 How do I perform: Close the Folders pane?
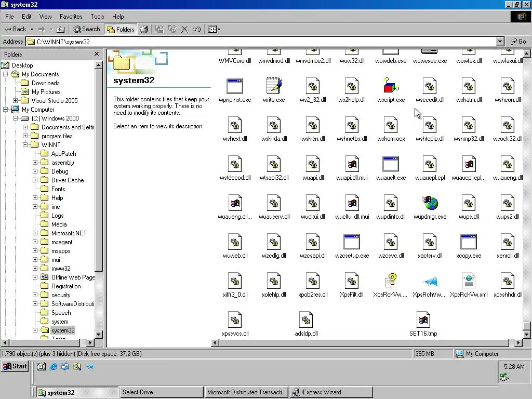(x=97, y=54)
